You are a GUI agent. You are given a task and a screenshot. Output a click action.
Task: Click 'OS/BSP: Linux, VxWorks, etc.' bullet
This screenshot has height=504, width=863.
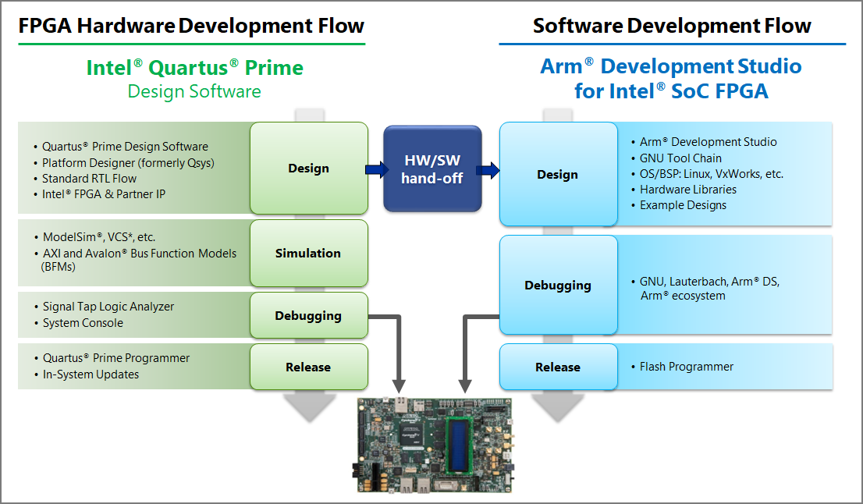click(x=711, y=174)
